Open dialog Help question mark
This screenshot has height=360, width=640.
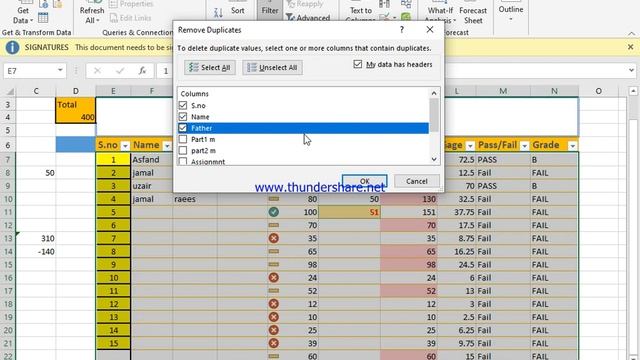(402, 29)
